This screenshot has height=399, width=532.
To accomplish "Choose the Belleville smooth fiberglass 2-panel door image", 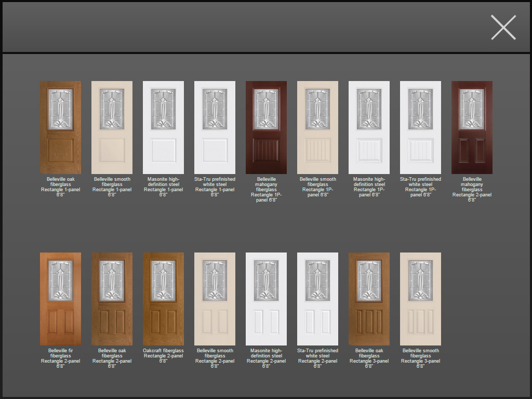I will point(215,299).
